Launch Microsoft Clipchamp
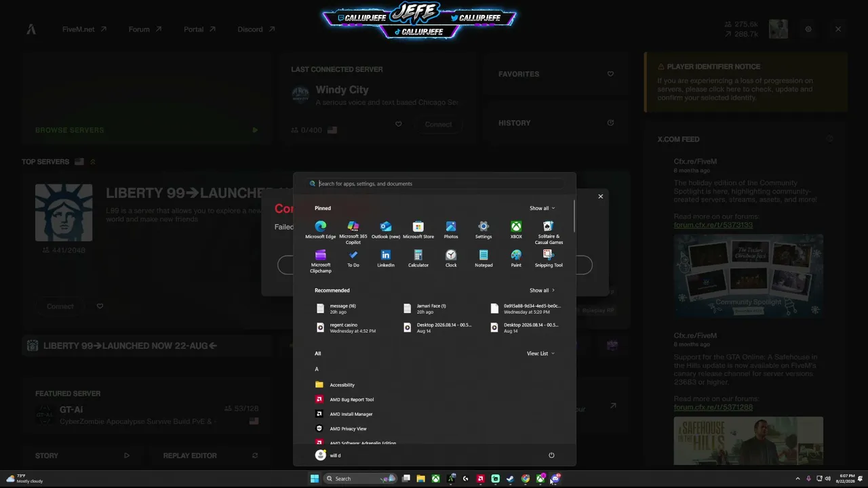Screen dimensions: 868x488 pos(321,261)
